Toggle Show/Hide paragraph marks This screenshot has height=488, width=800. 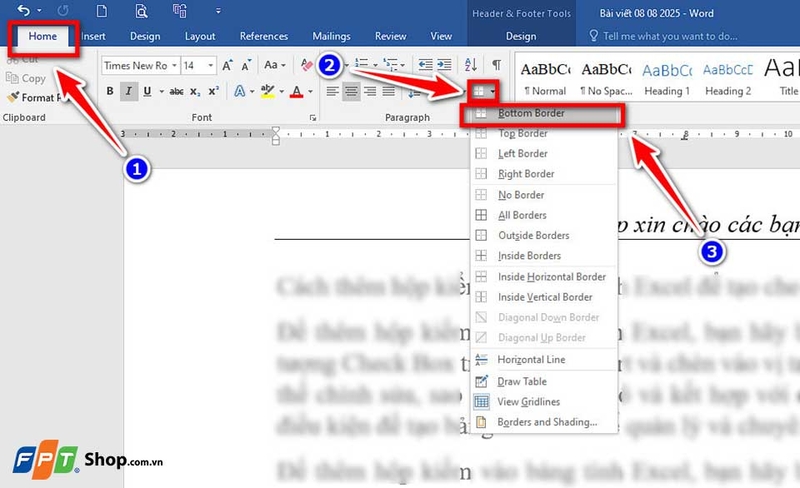496,64
